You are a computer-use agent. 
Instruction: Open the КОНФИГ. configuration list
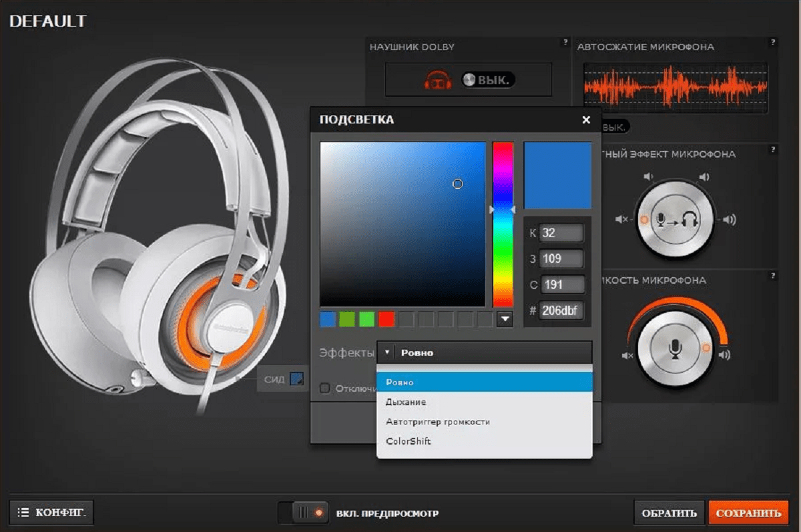point(51,513)
